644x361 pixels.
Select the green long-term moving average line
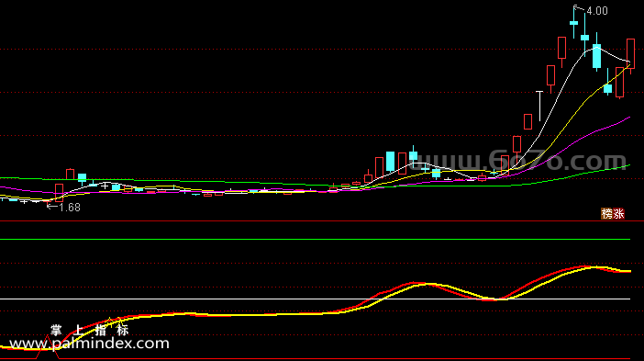pyautogui.click(x=575, y=175)
